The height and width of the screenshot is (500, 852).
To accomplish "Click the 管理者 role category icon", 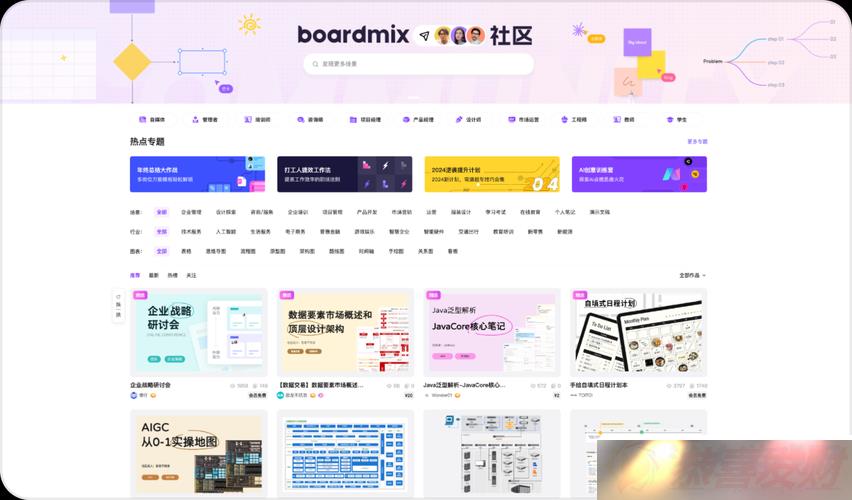I will 195,120.
